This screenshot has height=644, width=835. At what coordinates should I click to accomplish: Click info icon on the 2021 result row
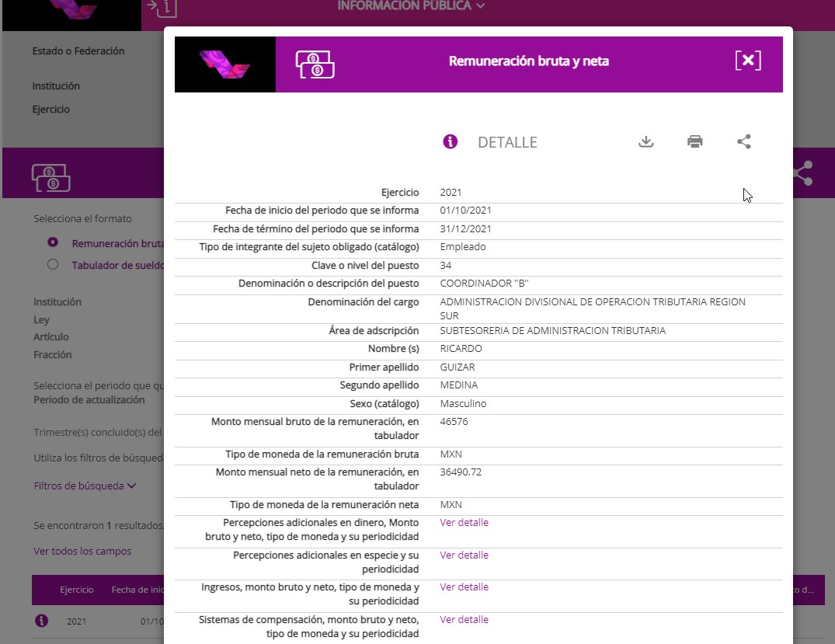click(41, 621)
